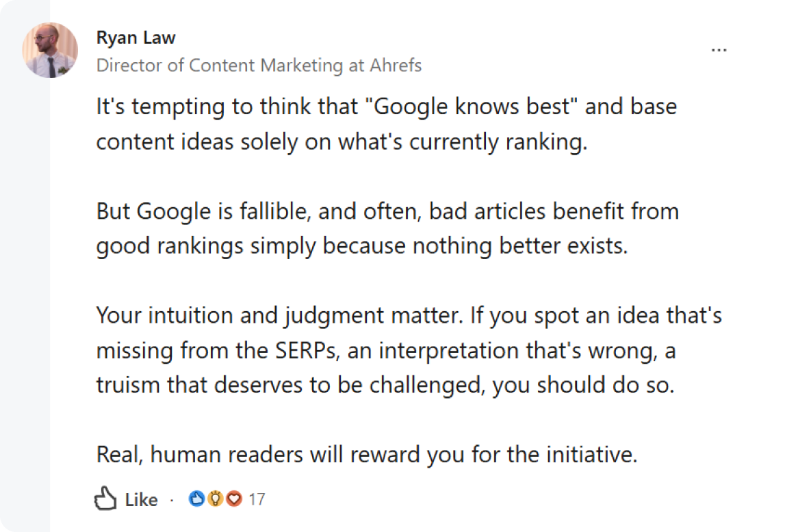
Task: Click the paragraph starting "It's tempting to think"
Action: coord(386,125)
